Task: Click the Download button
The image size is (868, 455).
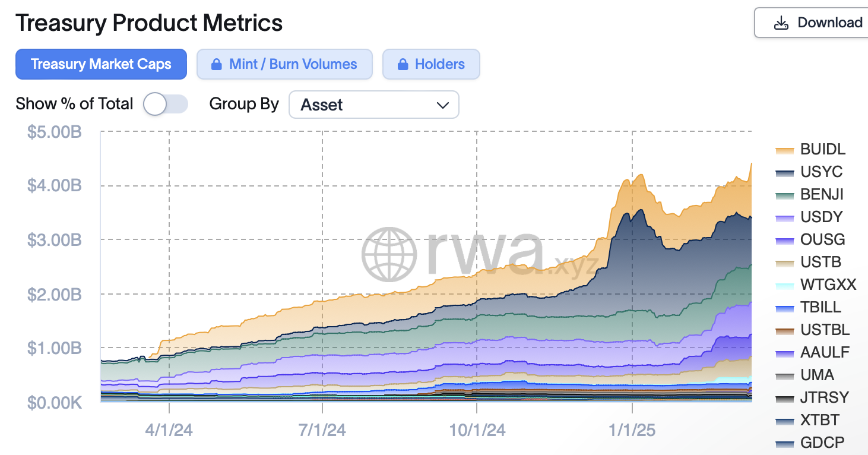Action: [812, 23]
